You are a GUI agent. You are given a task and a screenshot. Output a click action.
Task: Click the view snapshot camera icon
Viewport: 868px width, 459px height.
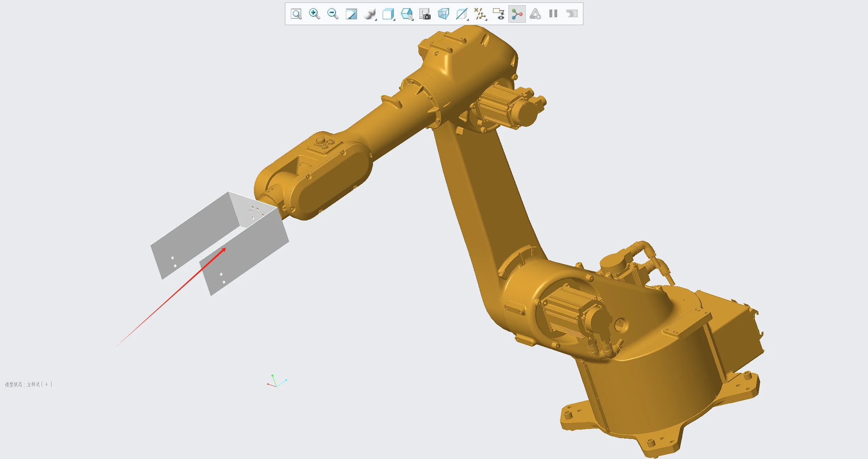(x=425, y=13)
